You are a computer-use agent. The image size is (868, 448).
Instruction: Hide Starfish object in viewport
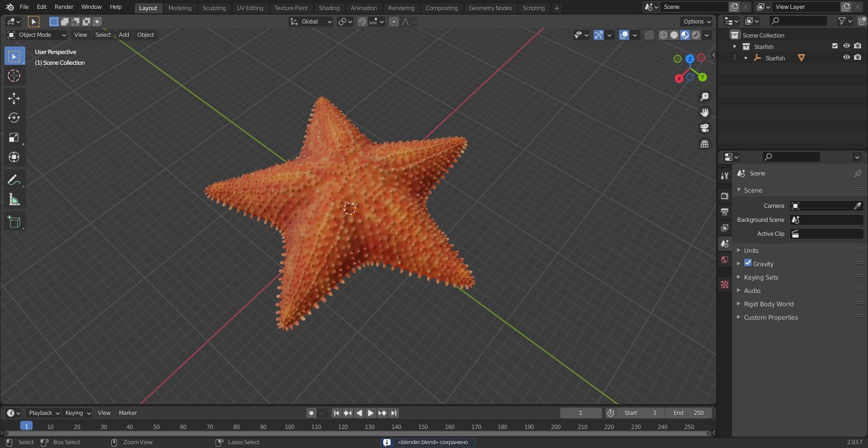click(x=846, y=58)
